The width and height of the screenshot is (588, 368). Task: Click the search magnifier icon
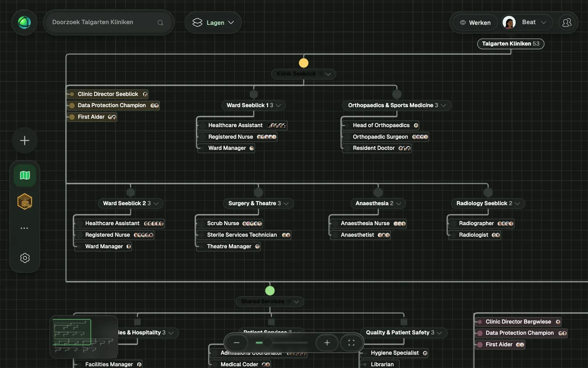[160, 22]
